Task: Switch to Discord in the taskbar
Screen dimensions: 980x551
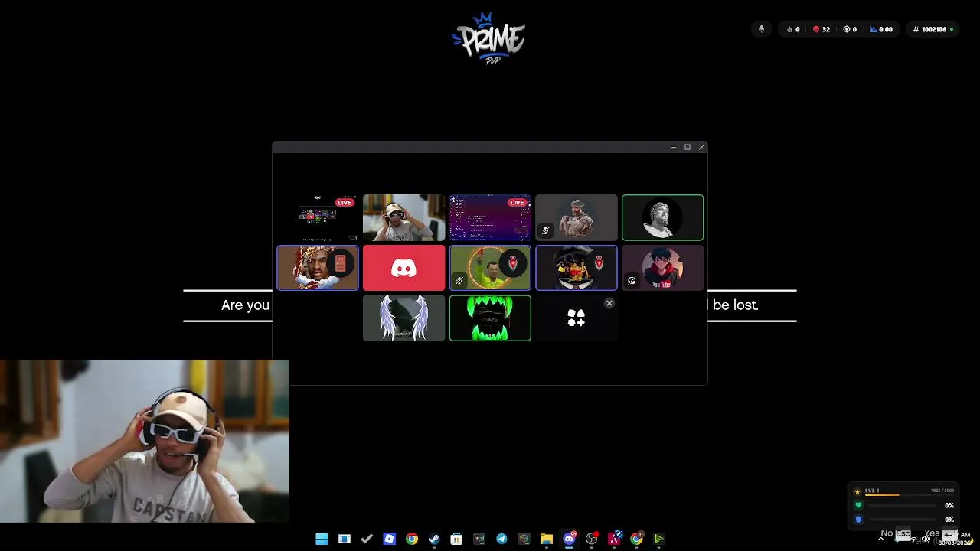Action: 569,539
